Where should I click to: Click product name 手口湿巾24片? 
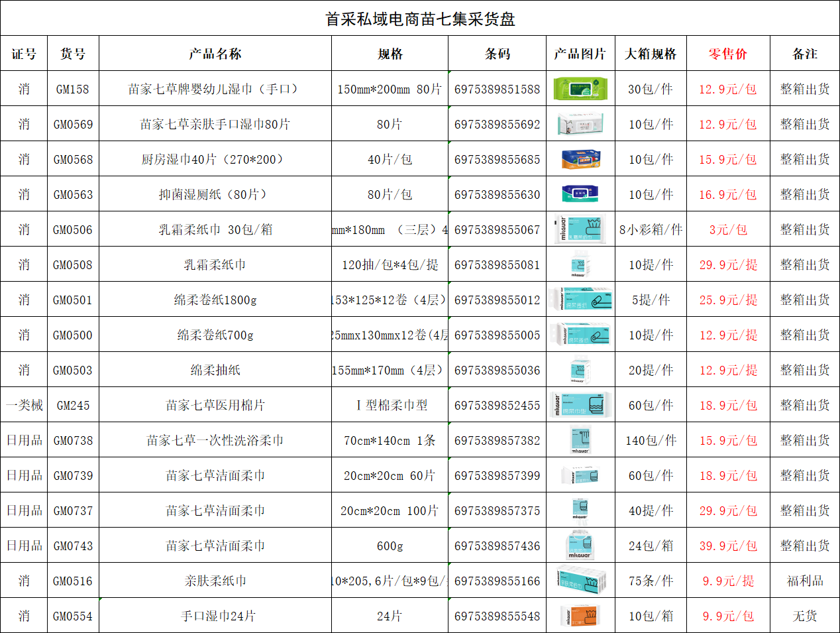215,616
